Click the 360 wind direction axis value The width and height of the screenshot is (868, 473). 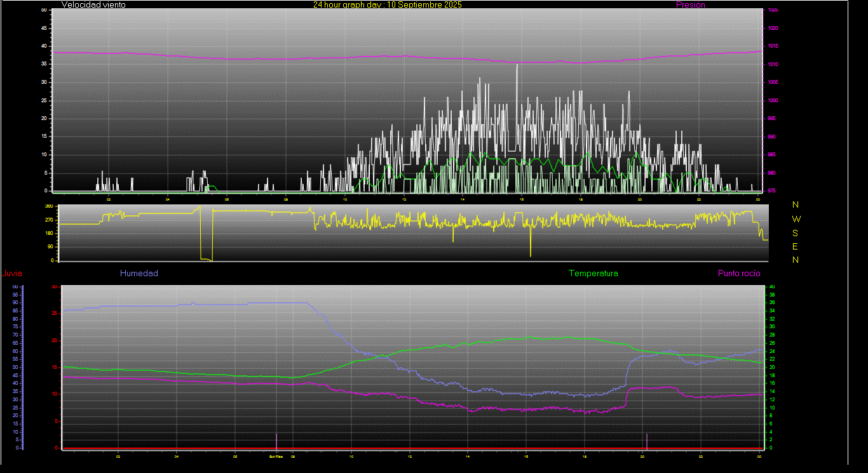[48, 206]
